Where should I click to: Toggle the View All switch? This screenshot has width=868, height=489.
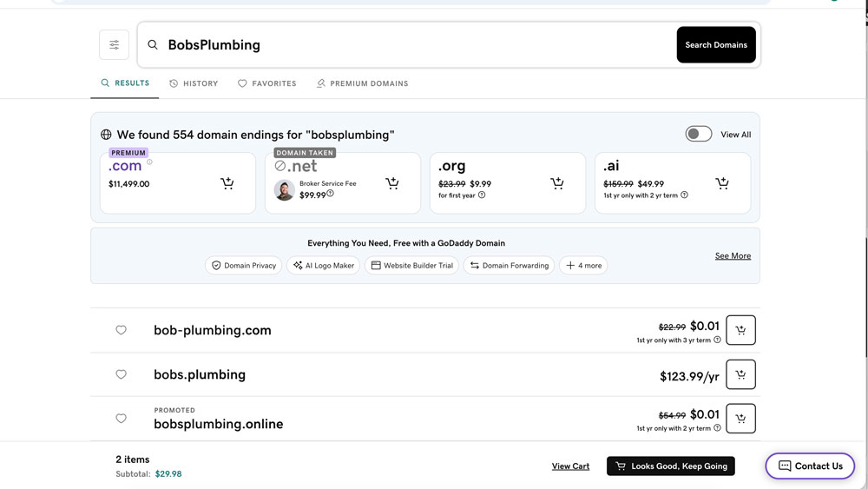point(699,134)
